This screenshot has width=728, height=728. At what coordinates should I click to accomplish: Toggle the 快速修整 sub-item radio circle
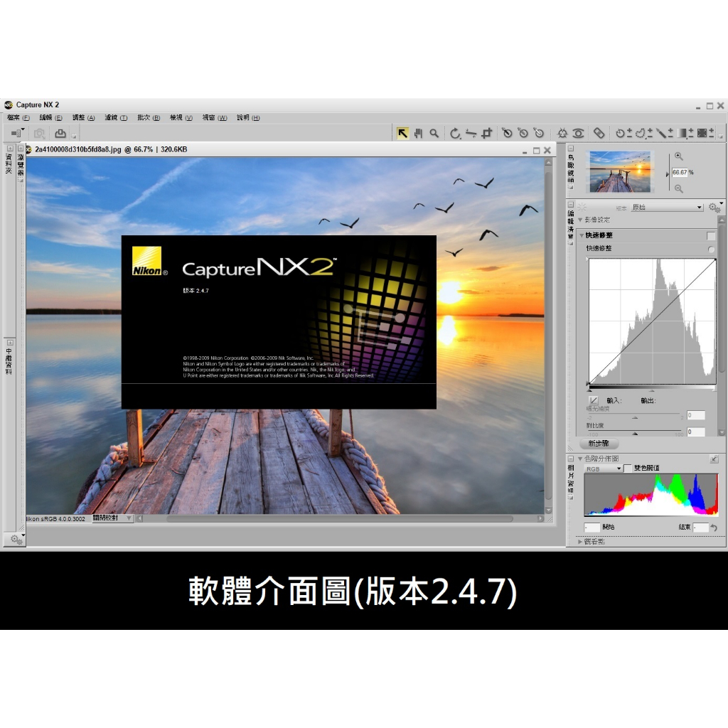point(711,250)
